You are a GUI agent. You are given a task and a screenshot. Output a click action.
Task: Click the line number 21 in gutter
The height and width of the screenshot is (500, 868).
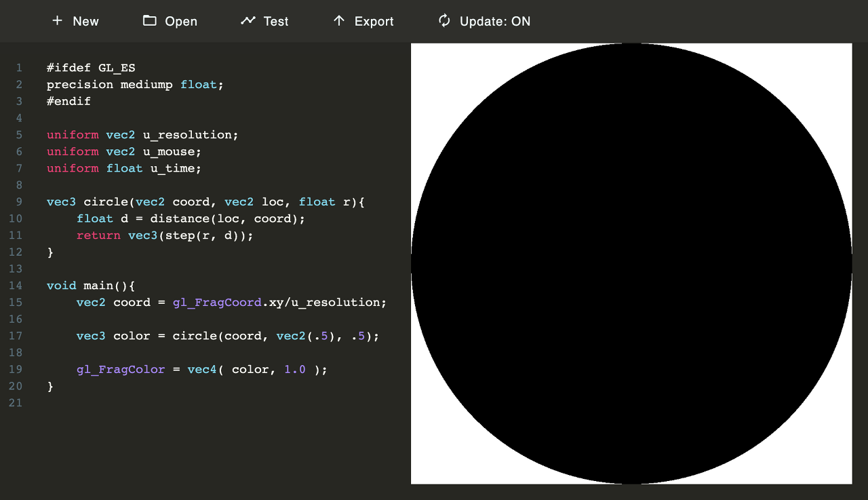[x=15, y=403]
